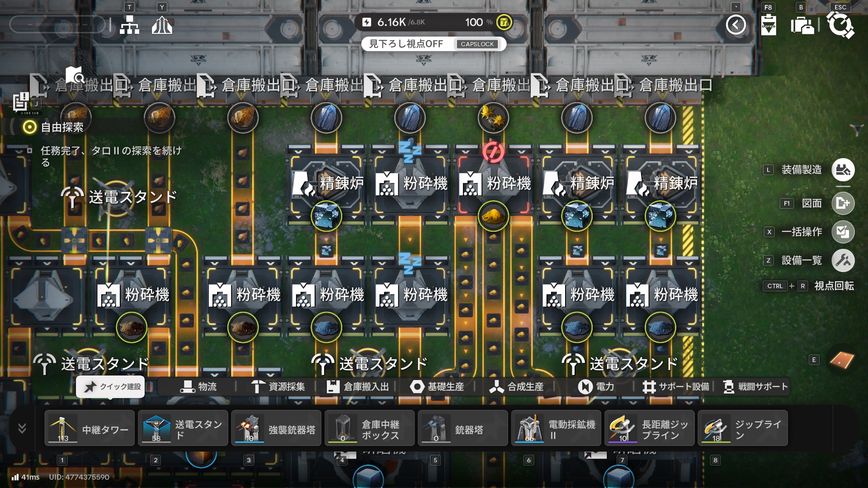Click the 一括操作 batch operation icon
This screenshot has height=488, width=868.
point(843,232)
